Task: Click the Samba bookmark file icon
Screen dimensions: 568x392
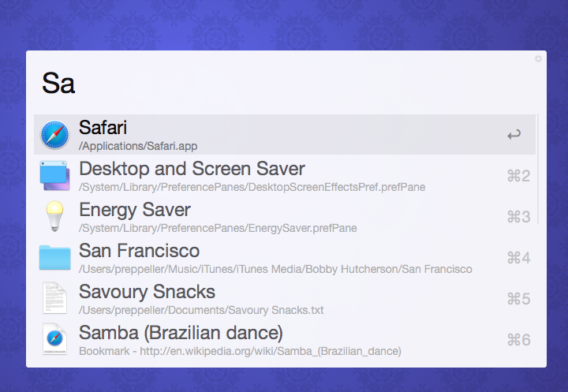Action: click(55, 340)
